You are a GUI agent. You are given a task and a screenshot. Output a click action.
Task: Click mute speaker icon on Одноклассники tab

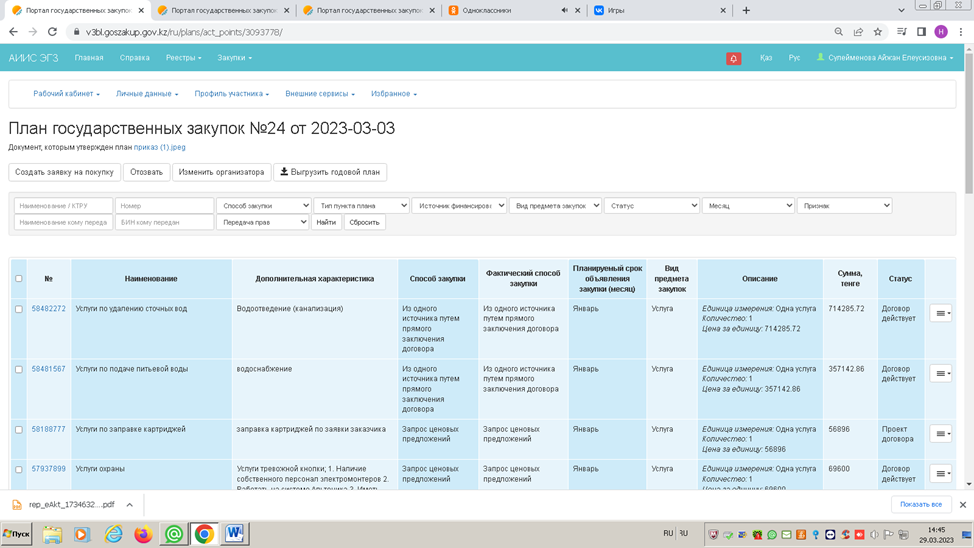(x=564, y=10)
